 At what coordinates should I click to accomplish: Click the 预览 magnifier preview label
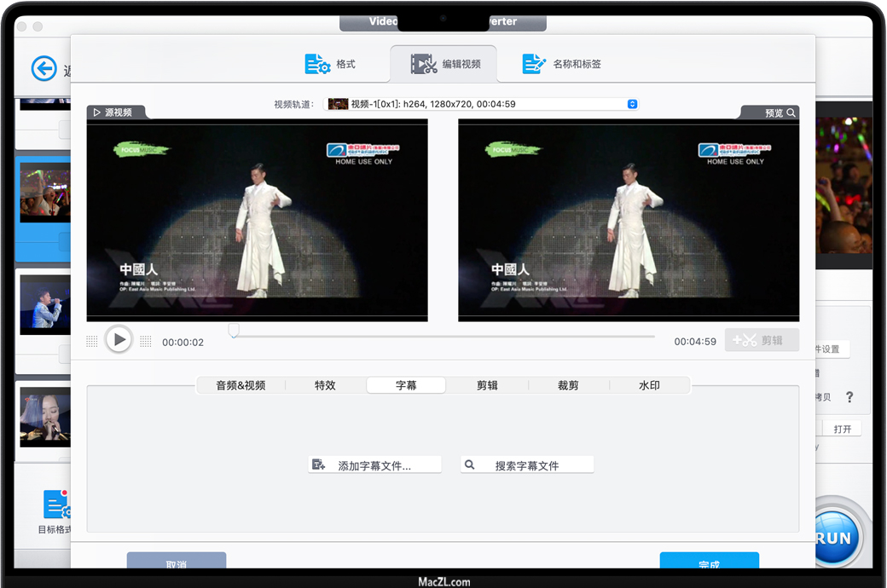point(780,112)
